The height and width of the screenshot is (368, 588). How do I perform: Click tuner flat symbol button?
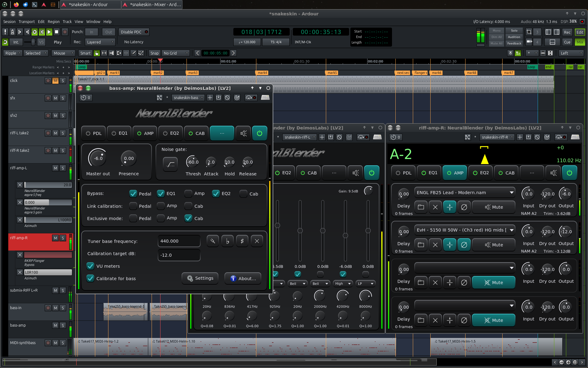point(228,241)
